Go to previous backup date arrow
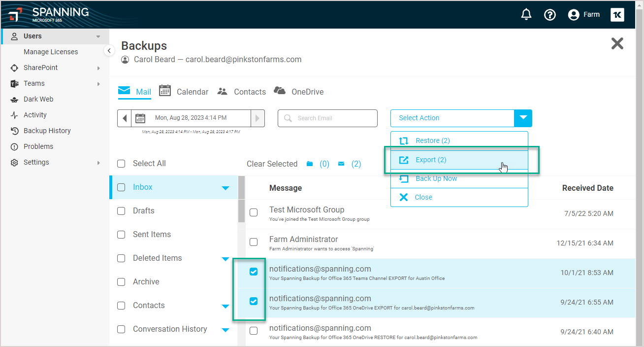Image resolution: width=644 pixels, height=347 pixels. tap(124, 118)
